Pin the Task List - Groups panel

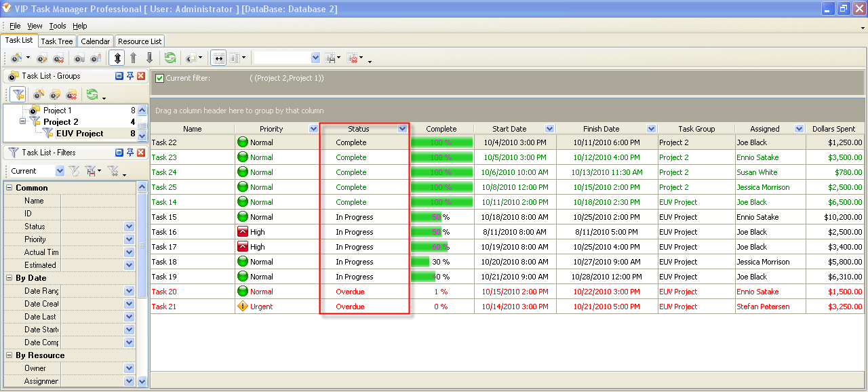(x=130, y=76)
